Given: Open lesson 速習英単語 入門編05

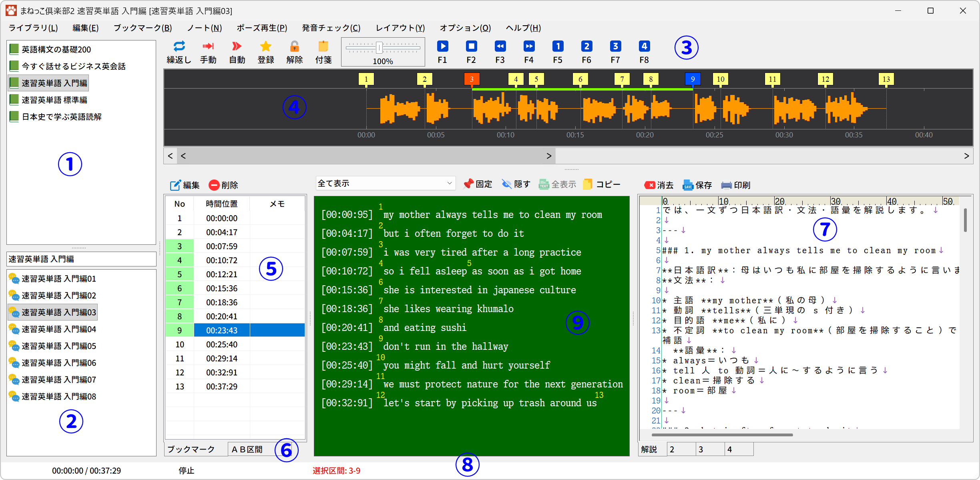Looking at the screenshot, I should coord(52,346).
